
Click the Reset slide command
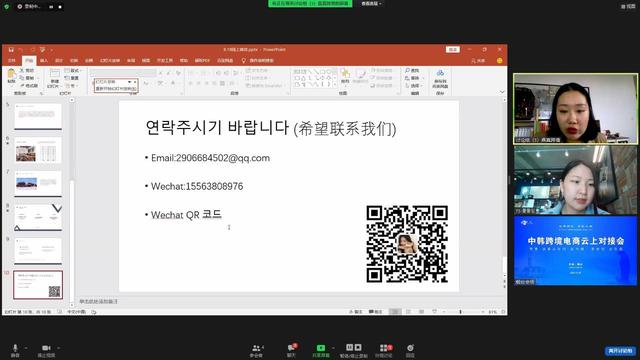pos(72,78)
